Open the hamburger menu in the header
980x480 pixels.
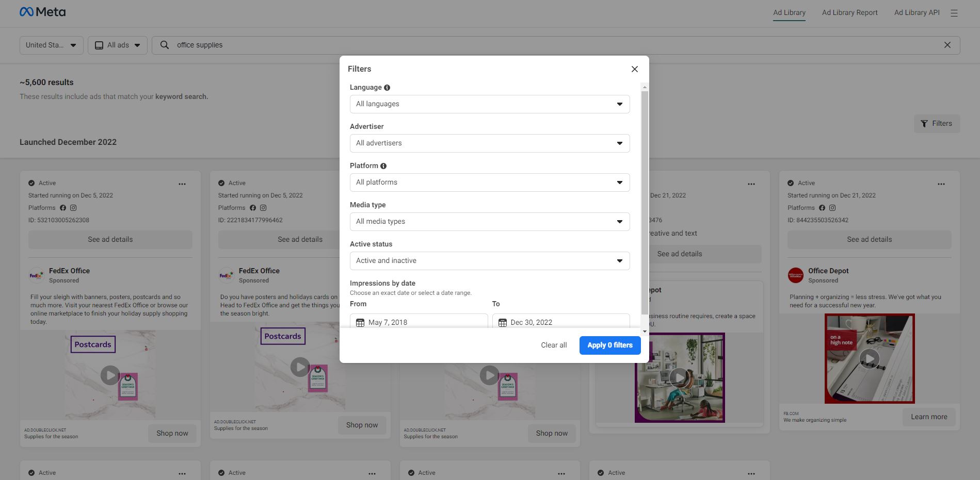(954, 13)
